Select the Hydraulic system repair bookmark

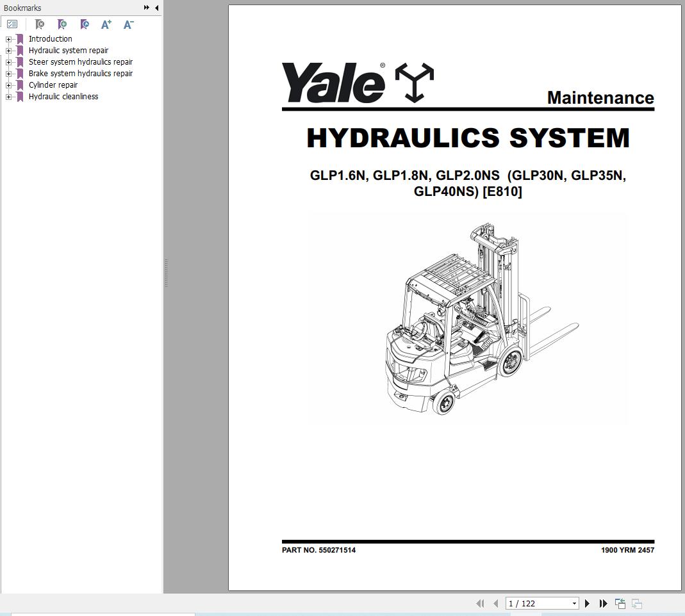coord(69,50)
